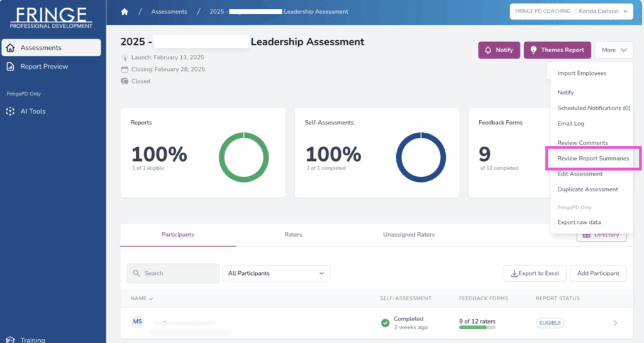Click the Notify bell button
The width and height of the screenshot is (644, 343).
(499, 50)
